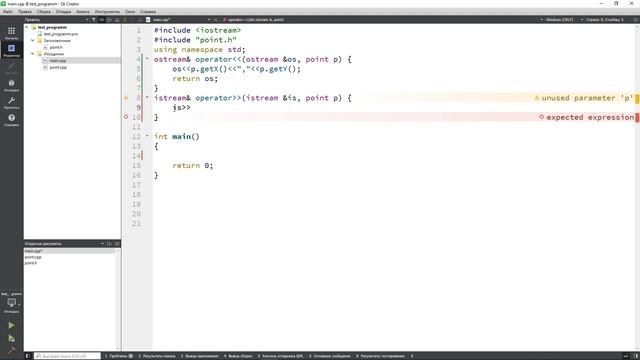
Task: Switch to the Editor mode in the sidebar
Action: (x=11, y=50)
